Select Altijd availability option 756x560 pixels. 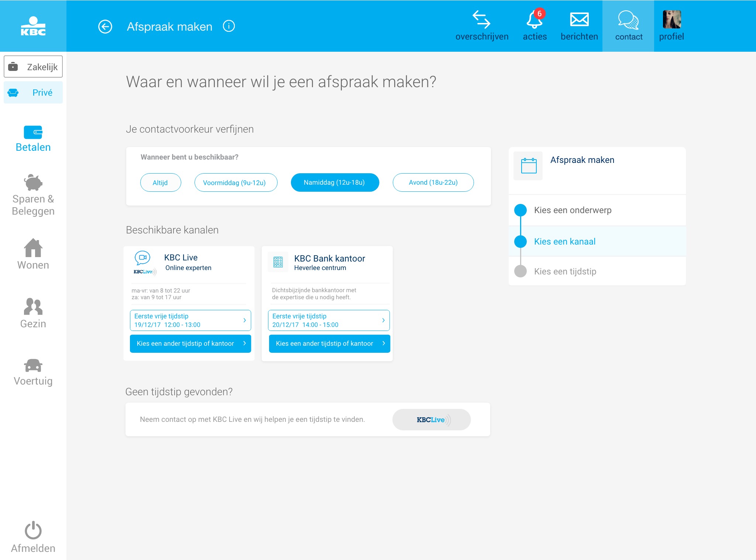[161, 182]
